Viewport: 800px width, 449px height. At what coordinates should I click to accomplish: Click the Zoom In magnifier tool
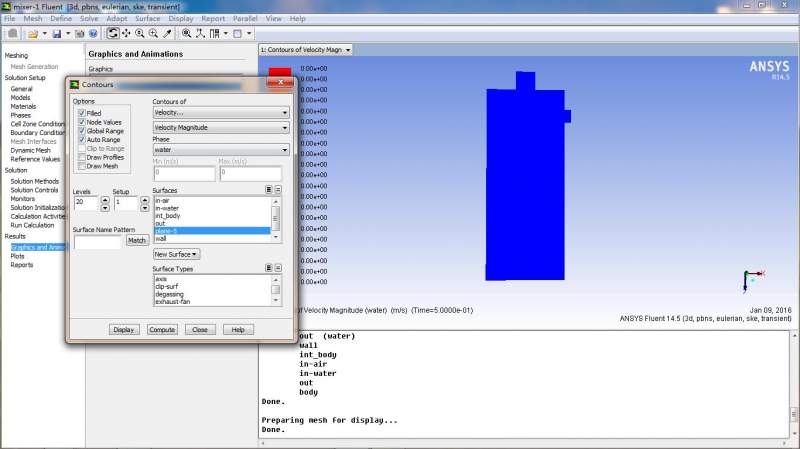139,34
